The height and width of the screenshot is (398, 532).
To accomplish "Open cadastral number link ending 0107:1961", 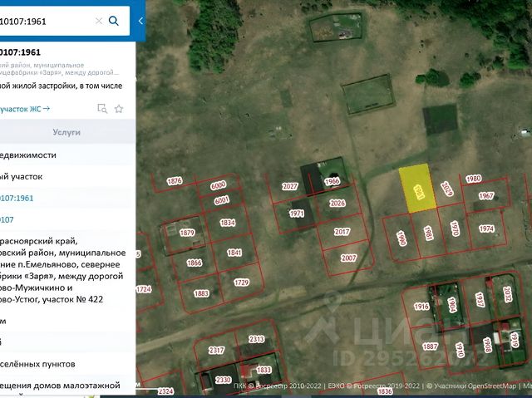I will click(x=17, y=199).
